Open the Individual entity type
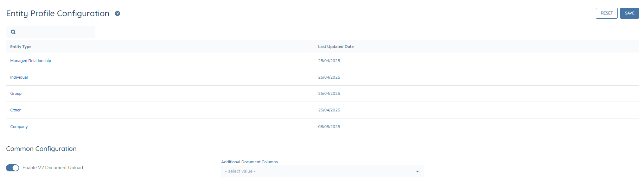The height and width of the screenshot is (183, 644). pyautogui.click(x=19, y=77)
